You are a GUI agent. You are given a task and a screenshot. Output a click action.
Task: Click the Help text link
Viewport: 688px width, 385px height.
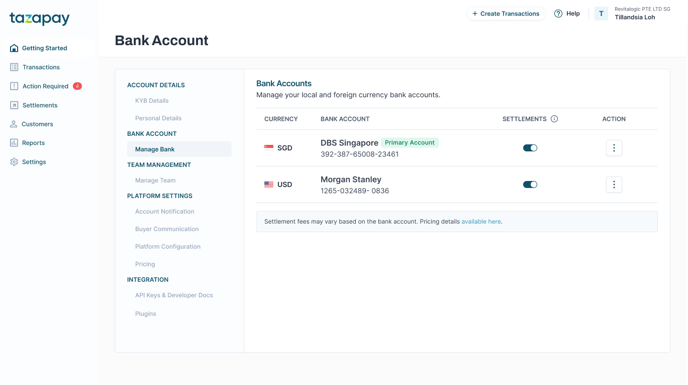point(573,14)
